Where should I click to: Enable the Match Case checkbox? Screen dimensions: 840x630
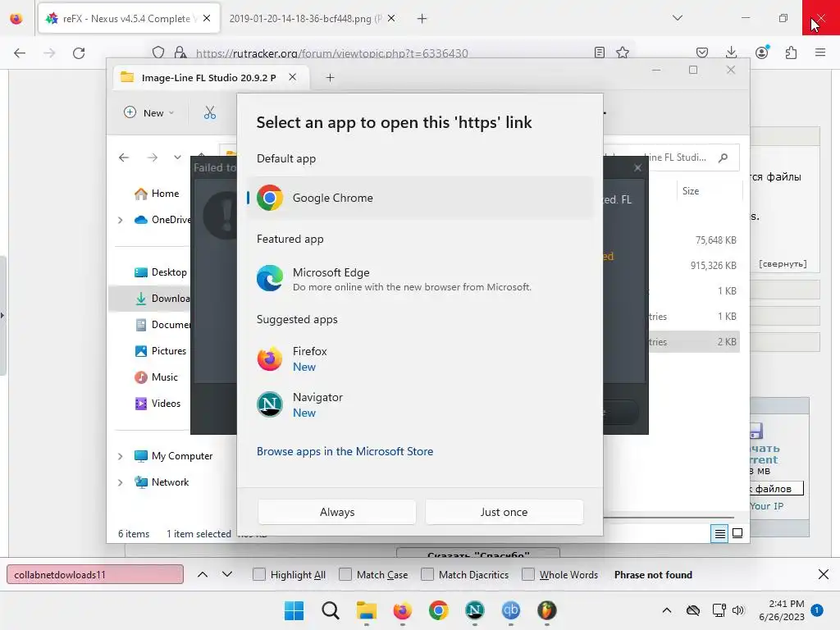pos(345,574)
